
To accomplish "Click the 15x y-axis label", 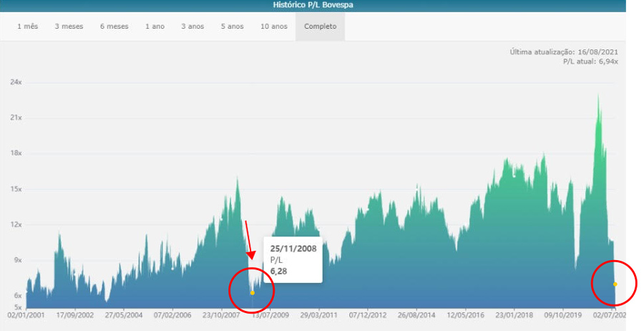I will click(x=15, y=189).
